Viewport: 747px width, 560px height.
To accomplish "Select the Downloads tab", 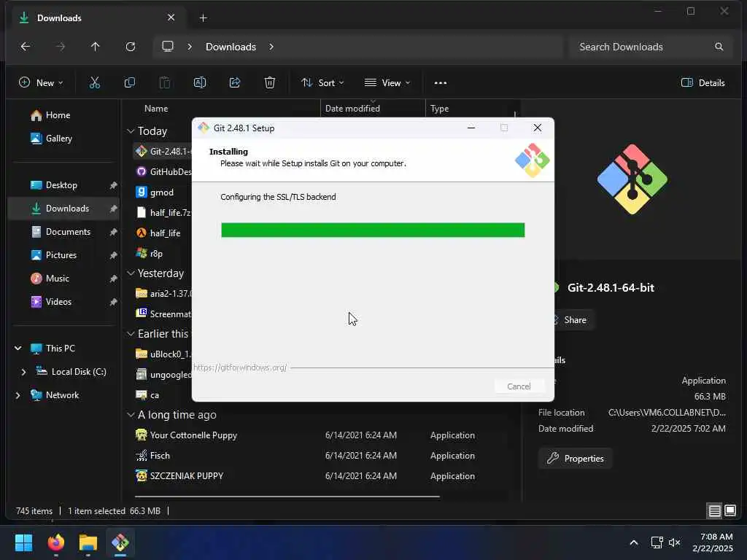I will click(97, 18).
